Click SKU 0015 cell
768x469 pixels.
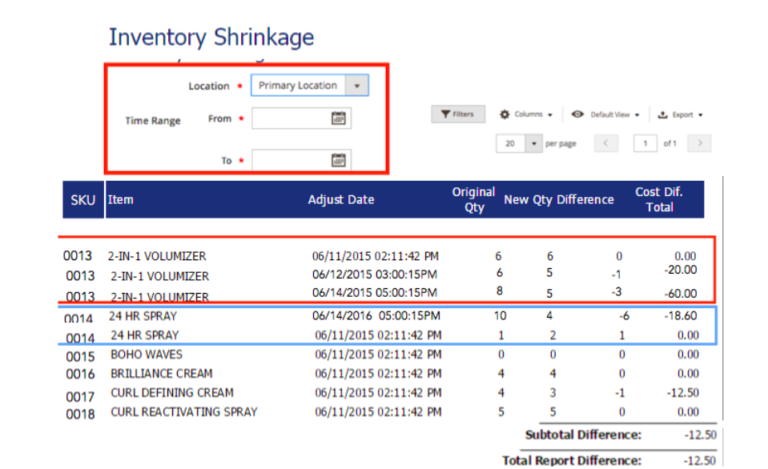coord(80,356)
